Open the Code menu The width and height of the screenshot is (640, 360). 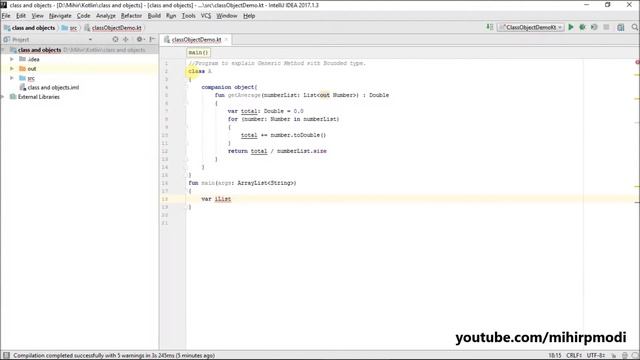pyautogui.click(x=83, y=16)
